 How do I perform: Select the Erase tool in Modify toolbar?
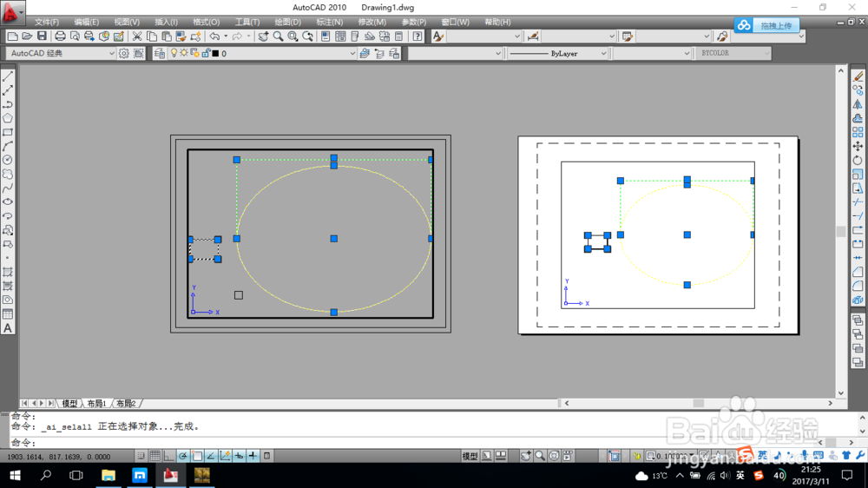click(x=858, y=76)
